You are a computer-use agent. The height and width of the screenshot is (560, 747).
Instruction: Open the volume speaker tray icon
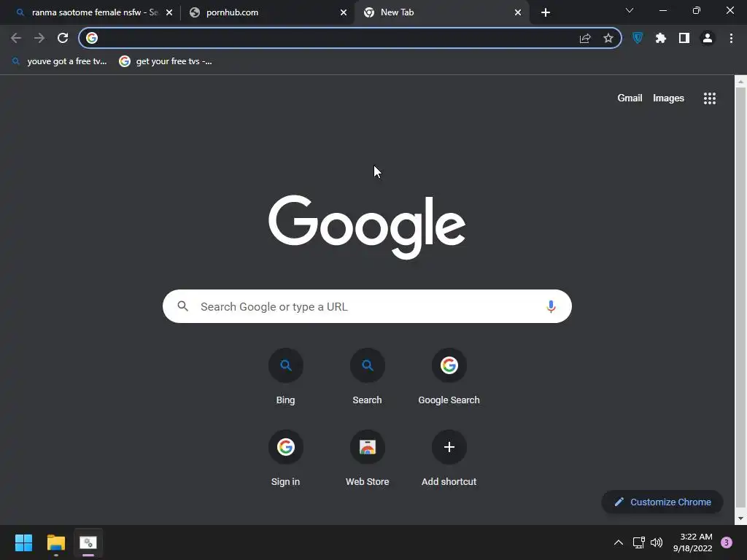tap(657, 542)
